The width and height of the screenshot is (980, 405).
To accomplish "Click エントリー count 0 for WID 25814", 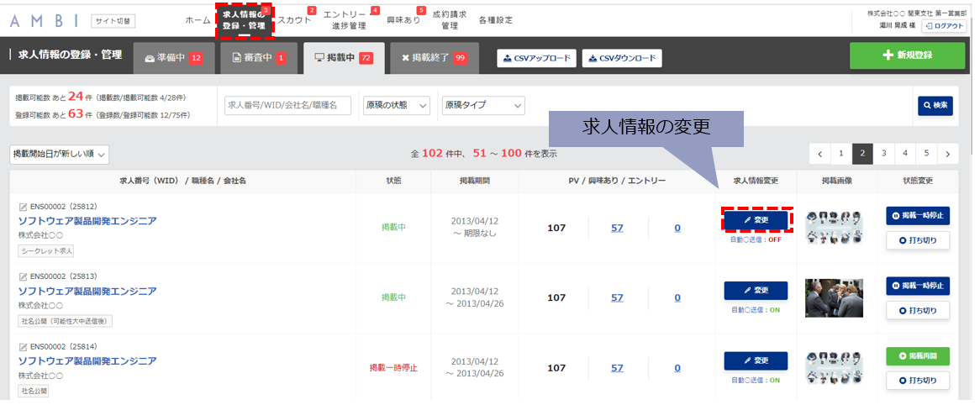I will pyautogui.click(x=677, y=368).
